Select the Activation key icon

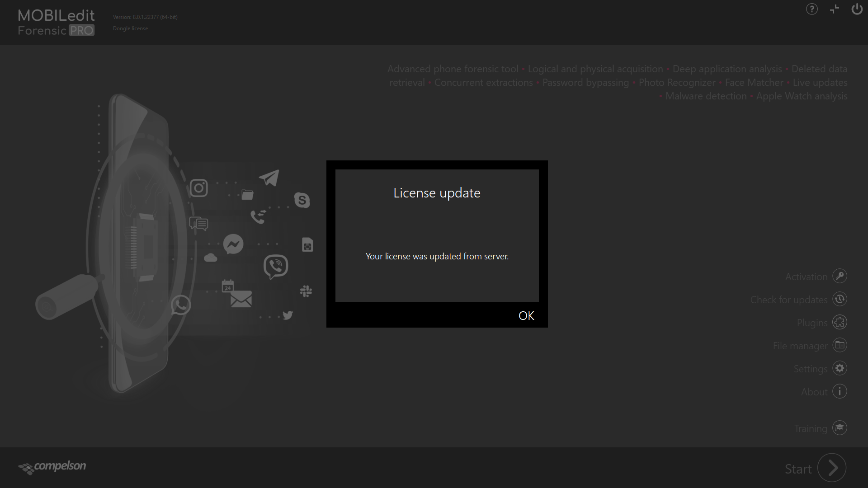[x=839, y=276]
